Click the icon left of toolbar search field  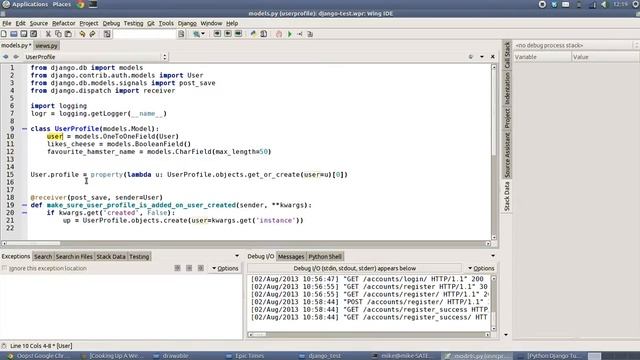107,34
